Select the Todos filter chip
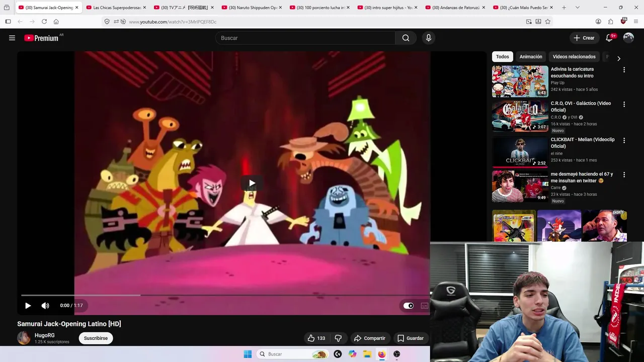644x362 pixels. (x=502, y=57)
